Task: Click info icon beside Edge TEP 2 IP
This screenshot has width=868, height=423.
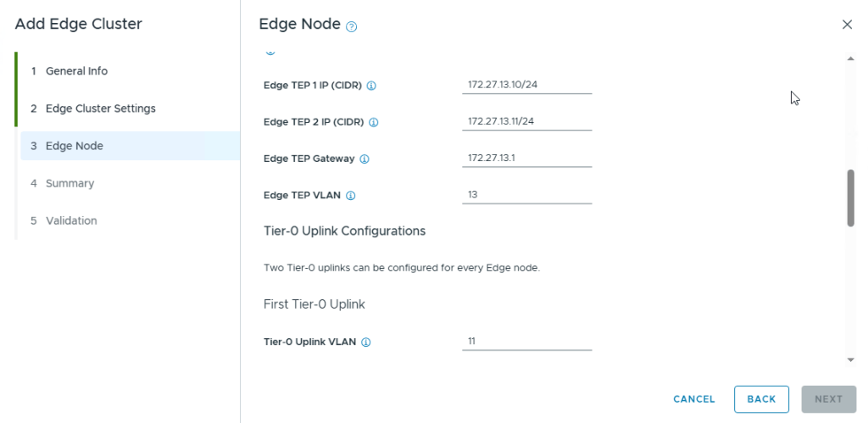Action: [374, 122]
